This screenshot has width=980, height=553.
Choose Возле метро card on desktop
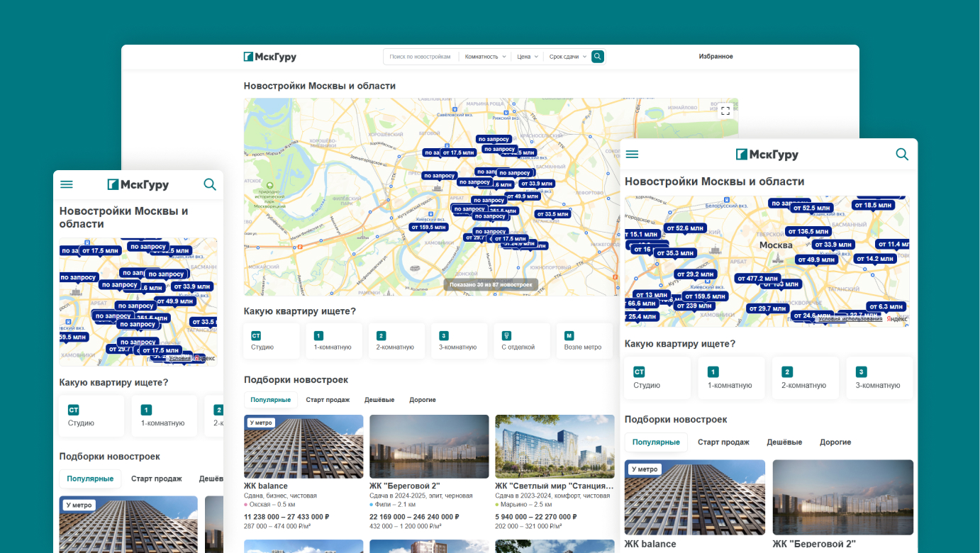(x=584, y=341)
